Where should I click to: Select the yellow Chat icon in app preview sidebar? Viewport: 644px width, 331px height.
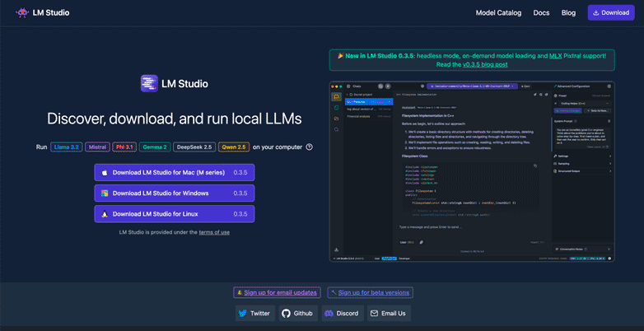(x=336, y=97)
